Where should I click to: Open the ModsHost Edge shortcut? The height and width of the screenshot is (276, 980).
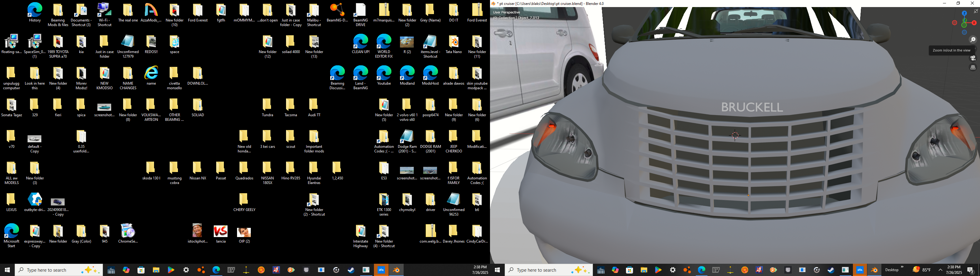click(x=430, y=75)
